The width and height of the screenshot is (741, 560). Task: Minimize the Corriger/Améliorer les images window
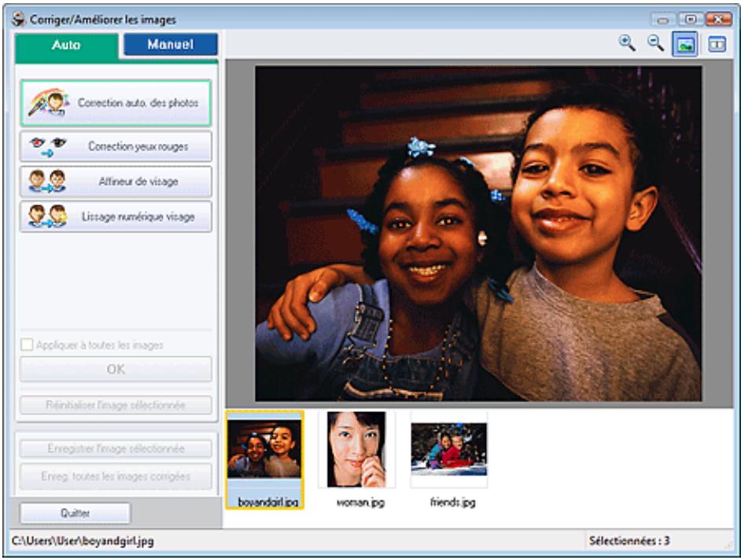click(x=663, y=20)
